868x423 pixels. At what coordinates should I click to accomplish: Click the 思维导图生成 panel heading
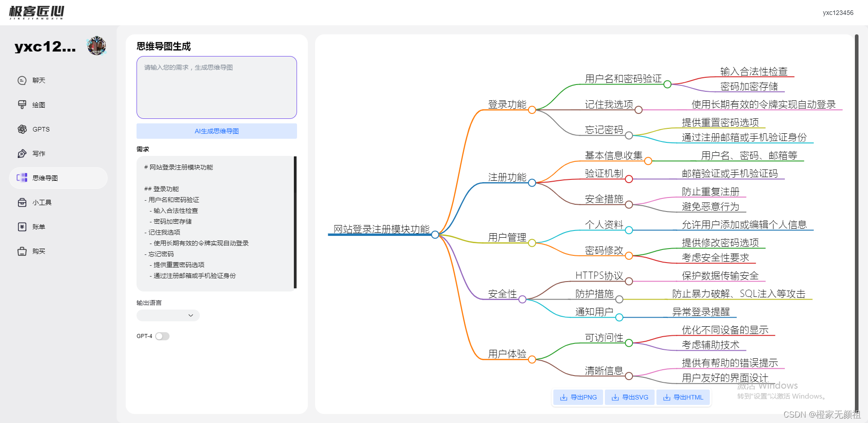[x=164, y=46]
